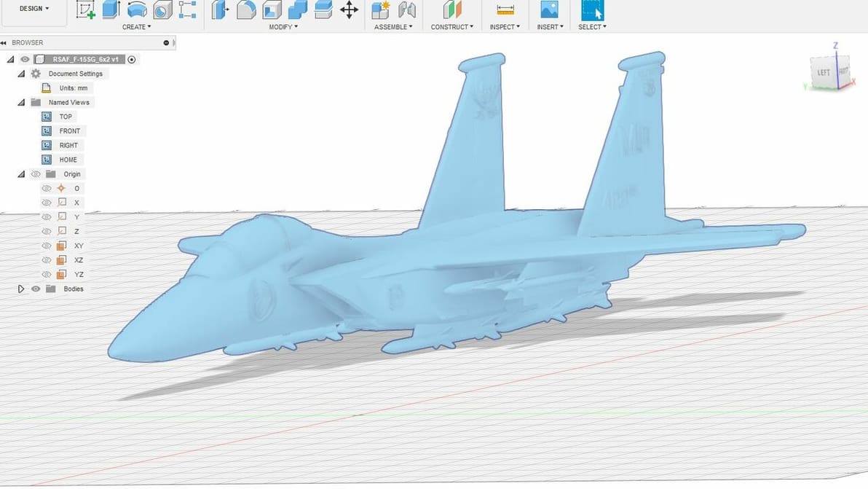
Task: Open the DESIGN workspace dropdown
Action: point(33,9)
